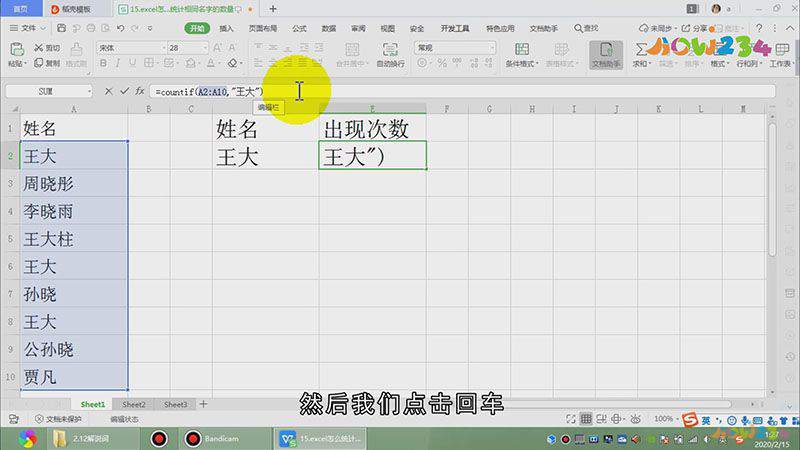Cancel formula entry with the X button
Image resolution: width=800 pixels, height=450 pixels.
click(x=108, y=91)
